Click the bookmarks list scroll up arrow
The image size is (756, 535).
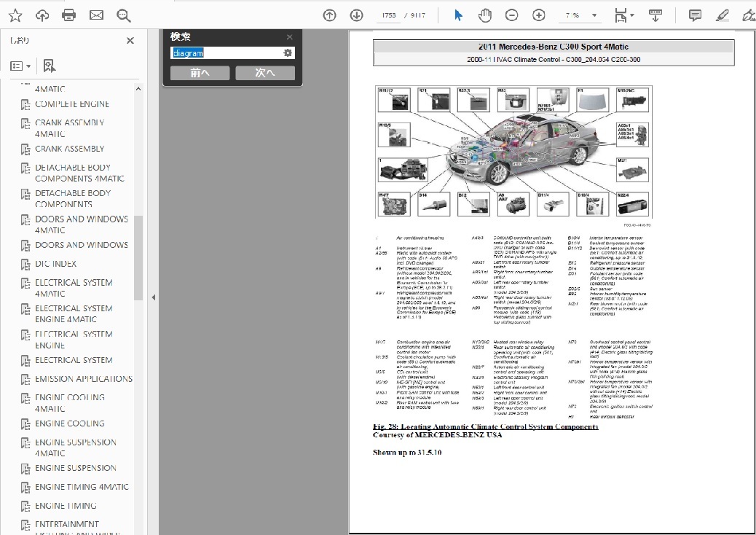click(x=138, y=89)
